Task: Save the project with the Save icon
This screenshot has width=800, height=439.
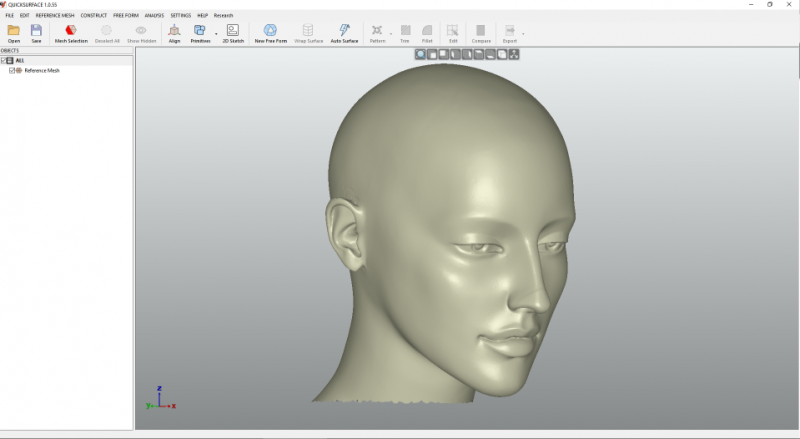Action: [x=36, y=32]
